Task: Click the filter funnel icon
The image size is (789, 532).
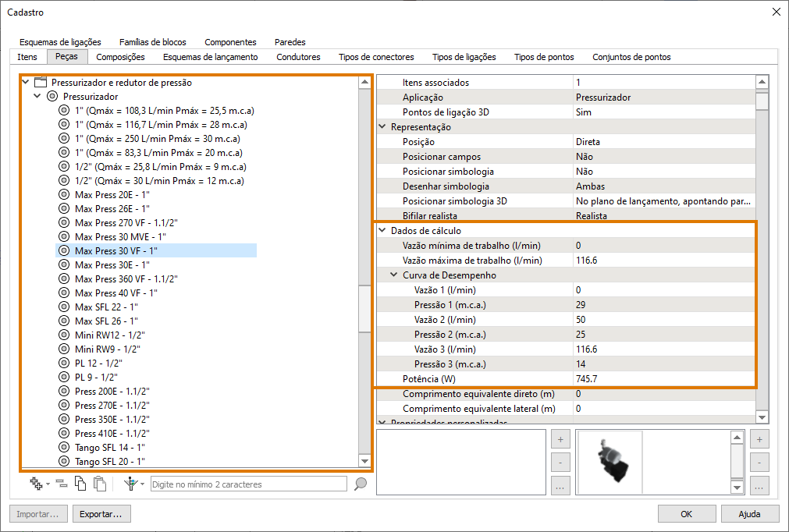Action: click(131, 484)
